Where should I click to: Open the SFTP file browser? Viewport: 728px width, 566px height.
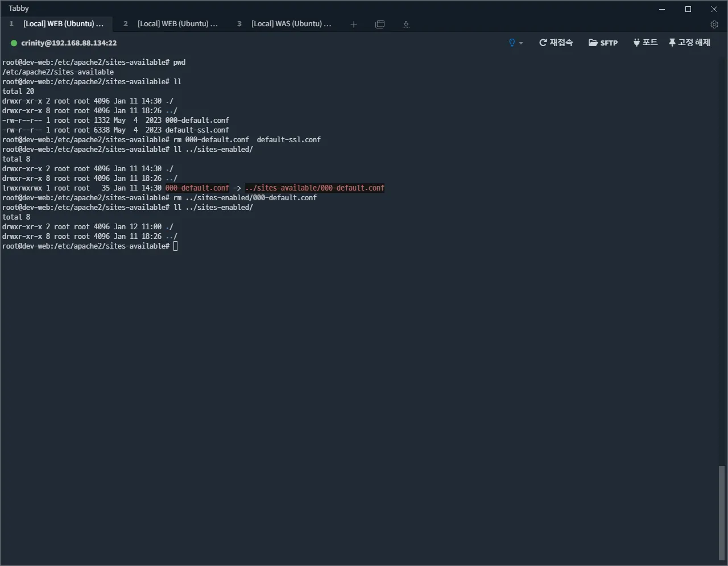pyautogui.click(x=603, y=43)
